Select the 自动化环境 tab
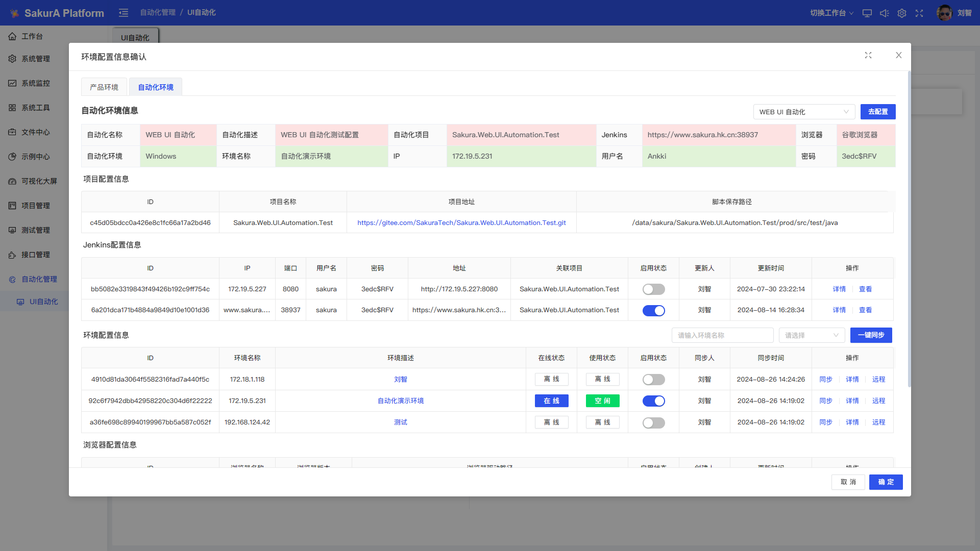Image resolution: width=980 pixels, height=551 pixels. pos(156,87)
